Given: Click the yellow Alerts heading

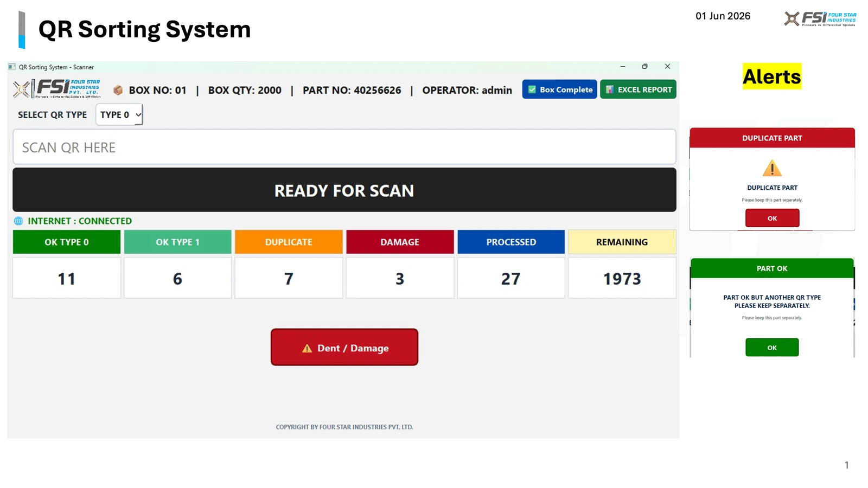Looking at the screenshot, I should [x=772, y=76].
